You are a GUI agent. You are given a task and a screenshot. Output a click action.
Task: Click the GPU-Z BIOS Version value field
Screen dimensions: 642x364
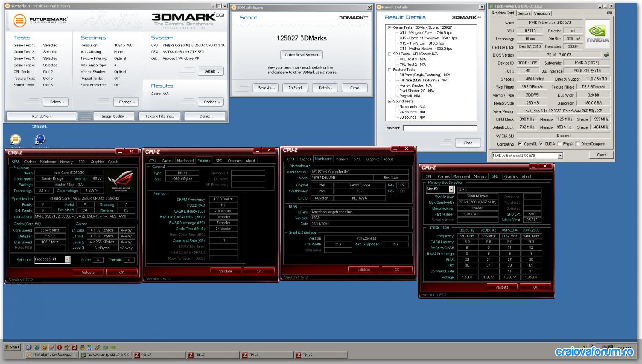559,55
